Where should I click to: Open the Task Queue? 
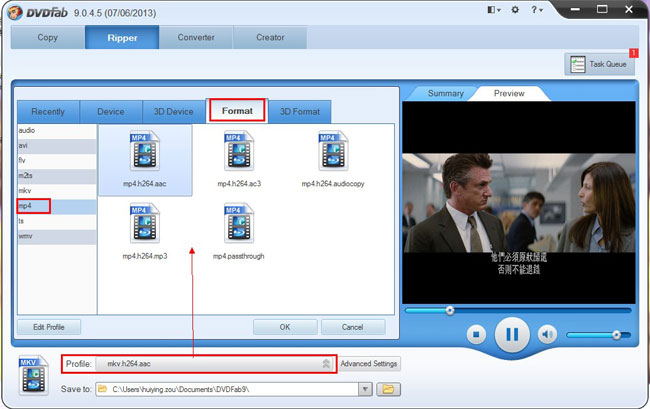[x=599, y=64]
